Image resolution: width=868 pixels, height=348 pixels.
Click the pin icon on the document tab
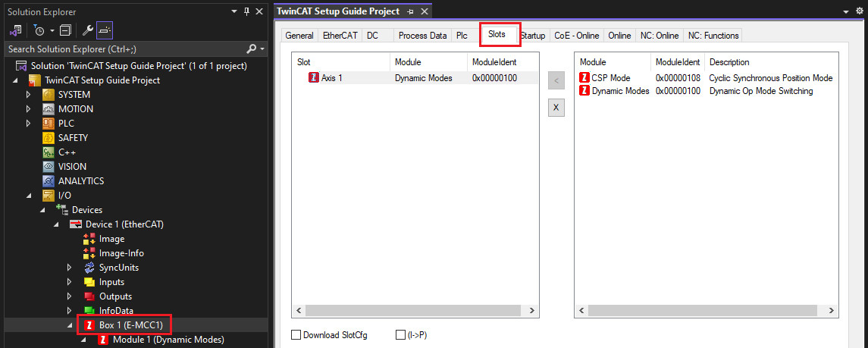pos(410,11)
